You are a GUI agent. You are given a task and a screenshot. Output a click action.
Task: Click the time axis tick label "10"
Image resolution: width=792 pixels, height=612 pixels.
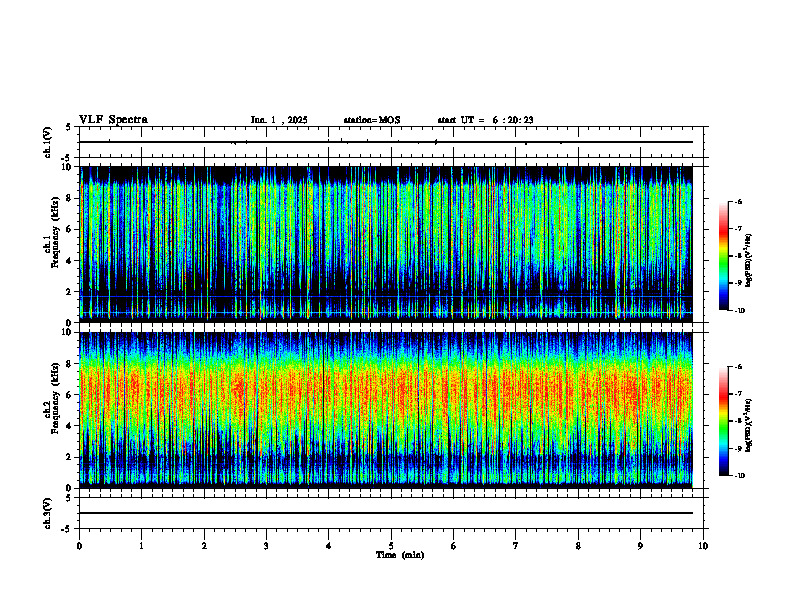[703, 546]
